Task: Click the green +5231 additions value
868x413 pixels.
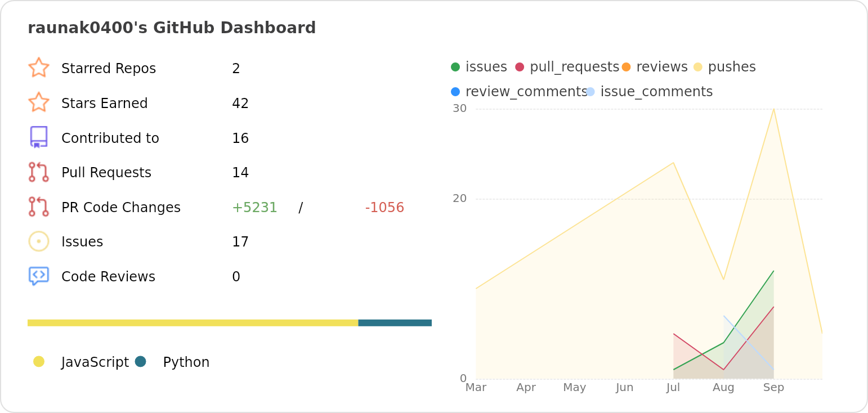Action: point(254,208)
